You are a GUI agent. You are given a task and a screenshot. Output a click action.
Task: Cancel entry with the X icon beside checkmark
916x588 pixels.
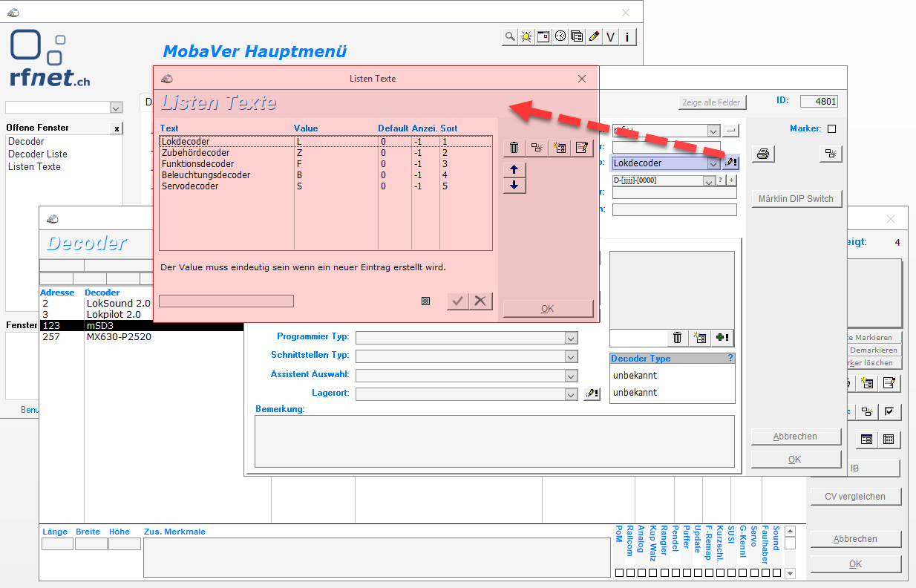(x=481, y=301)
